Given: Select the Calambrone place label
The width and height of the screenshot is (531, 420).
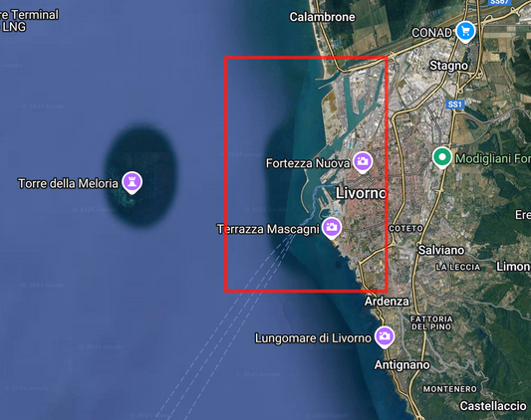Looking at the screenshot, I should pos(322,17).
